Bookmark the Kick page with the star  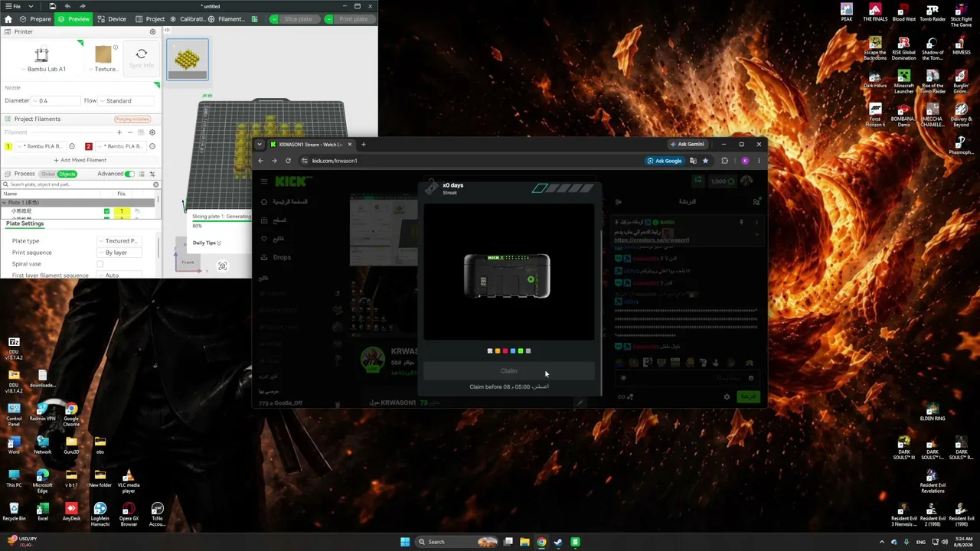tap(705, 161)
